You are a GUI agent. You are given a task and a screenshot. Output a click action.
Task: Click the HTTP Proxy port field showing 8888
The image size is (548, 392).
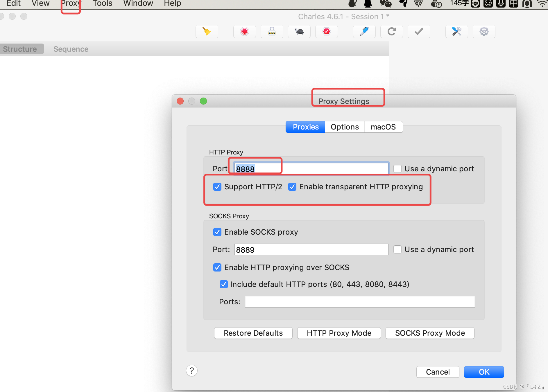(x=311, y=169)
